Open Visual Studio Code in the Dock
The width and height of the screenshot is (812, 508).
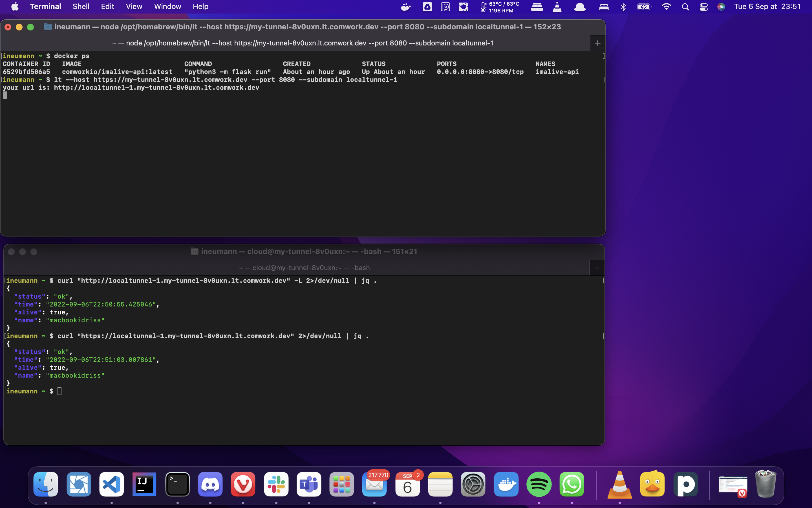tap(111, 484)
